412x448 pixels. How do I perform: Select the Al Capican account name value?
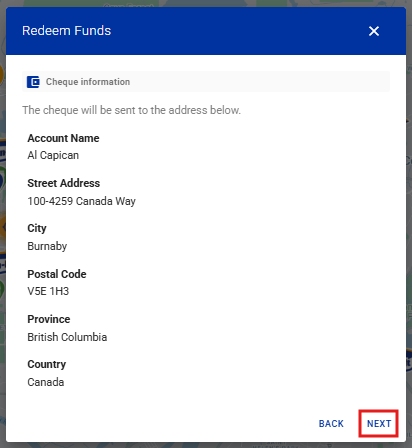53,155
